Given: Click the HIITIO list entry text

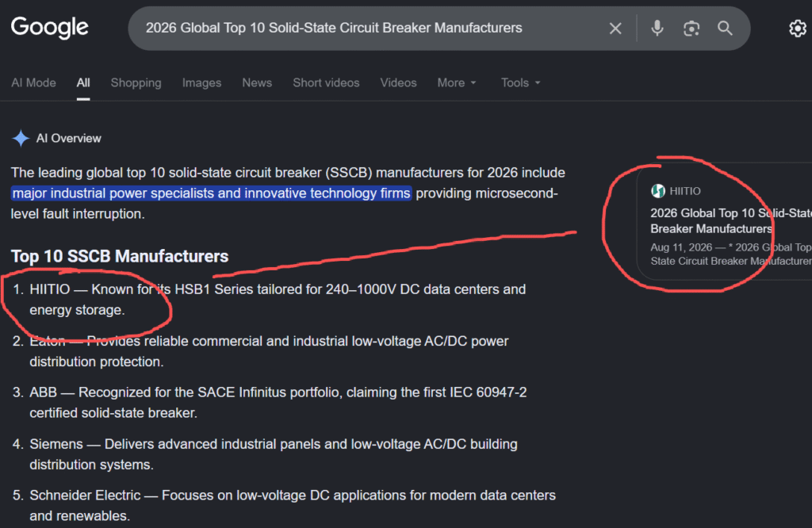Looking at the screenshot, I should pyautogui.click(x=278, y=299).
